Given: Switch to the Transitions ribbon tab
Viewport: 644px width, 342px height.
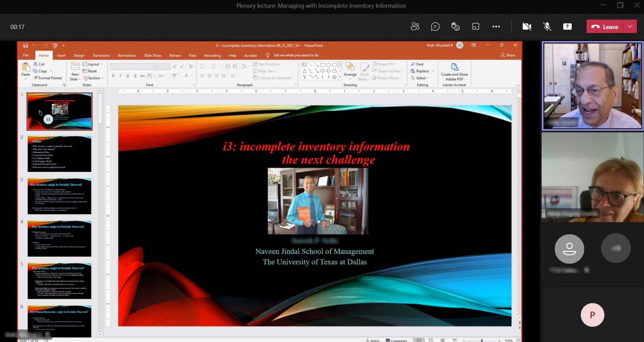Looking at the screenshot, I should coord(101,55).
